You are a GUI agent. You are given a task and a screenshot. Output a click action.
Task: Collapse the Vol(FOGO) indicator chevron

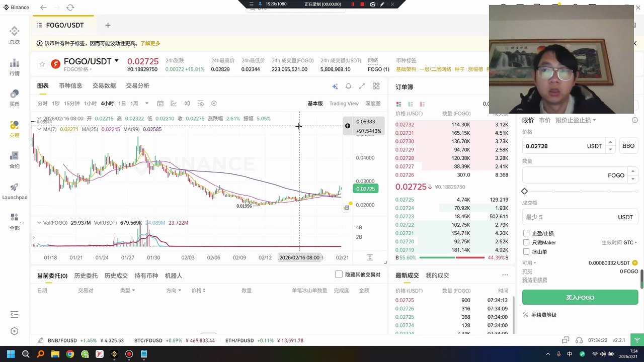click(x=39, y=223)
